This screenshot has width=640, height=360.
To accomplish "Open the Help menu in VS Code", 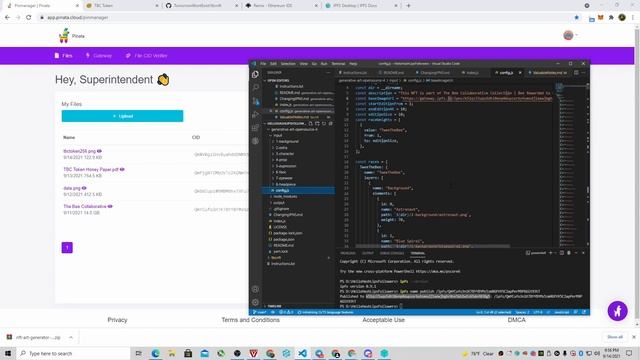I will pos(353,64).
